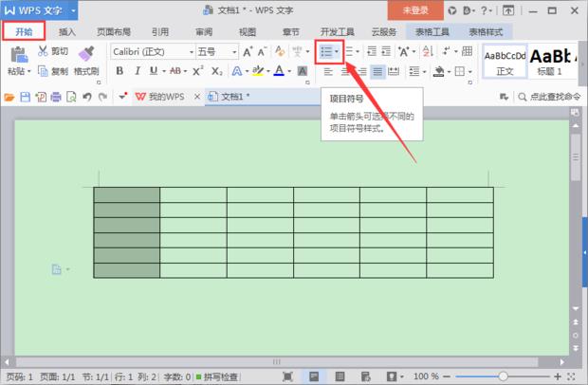
Task: Set distributed text alignment
Action: 394,71
